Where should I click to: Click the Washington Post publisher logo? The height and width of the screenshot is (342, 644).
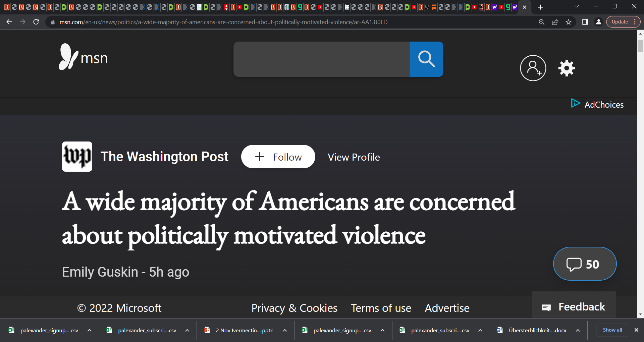[77, 156]
